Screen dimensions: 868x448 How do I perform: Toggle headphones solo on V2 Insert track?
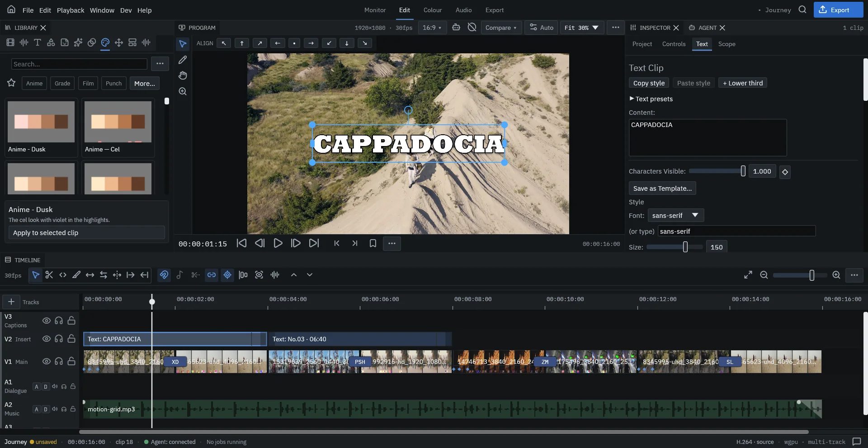tap(59, 339)
